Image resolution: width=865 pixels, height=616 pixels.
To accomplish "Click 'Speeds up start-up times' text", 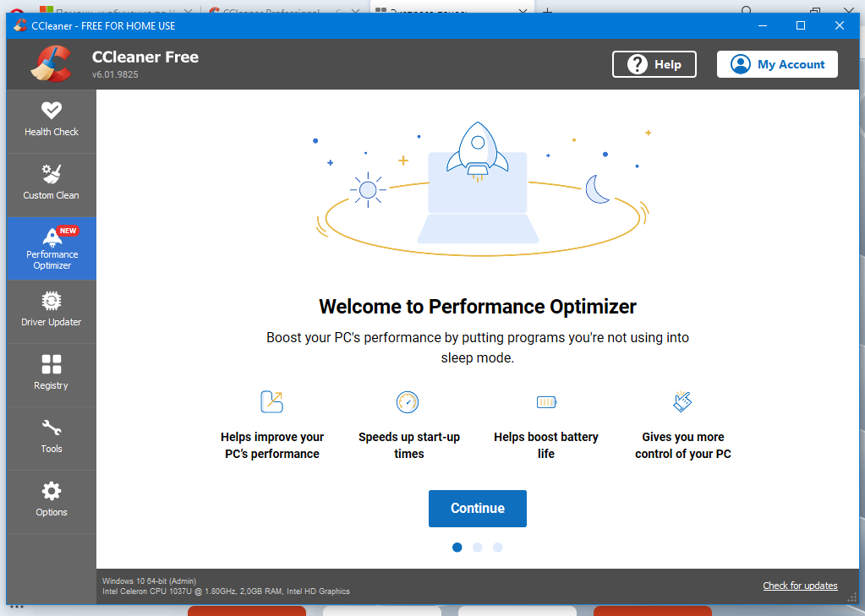I will click(x=408, y=445).
